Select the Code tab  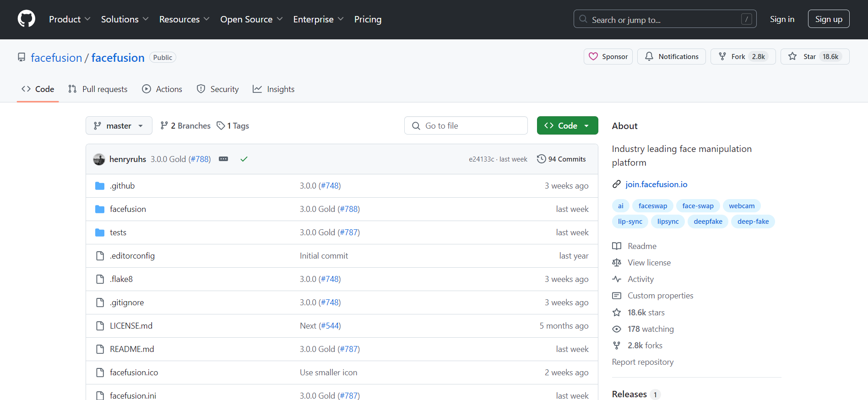tap(38, 89)
